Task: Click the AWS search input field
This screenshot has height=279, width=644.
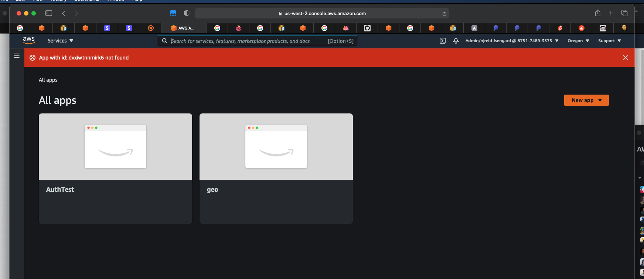Action: (x=258, y=41)
